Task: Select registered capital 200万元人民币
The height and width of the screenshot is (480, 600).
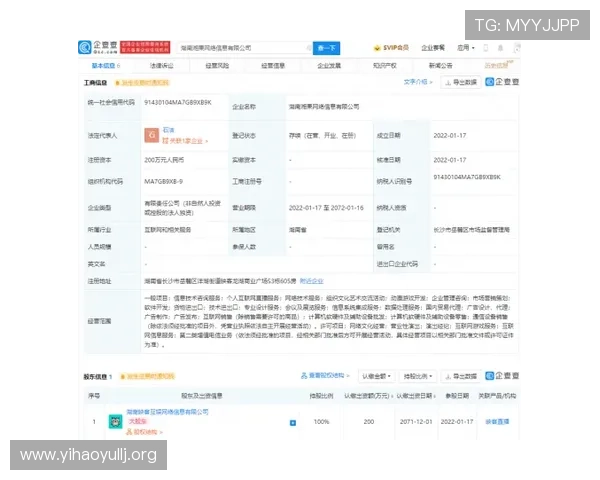Action: pyautogui.click(x=164, y=160)
